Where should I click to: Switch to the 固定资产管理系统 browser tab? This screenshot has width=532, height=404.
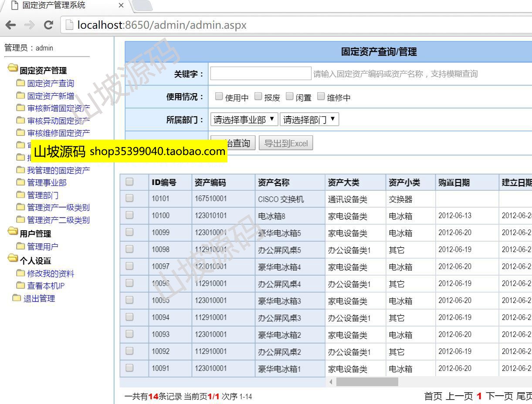coord(54,6)
